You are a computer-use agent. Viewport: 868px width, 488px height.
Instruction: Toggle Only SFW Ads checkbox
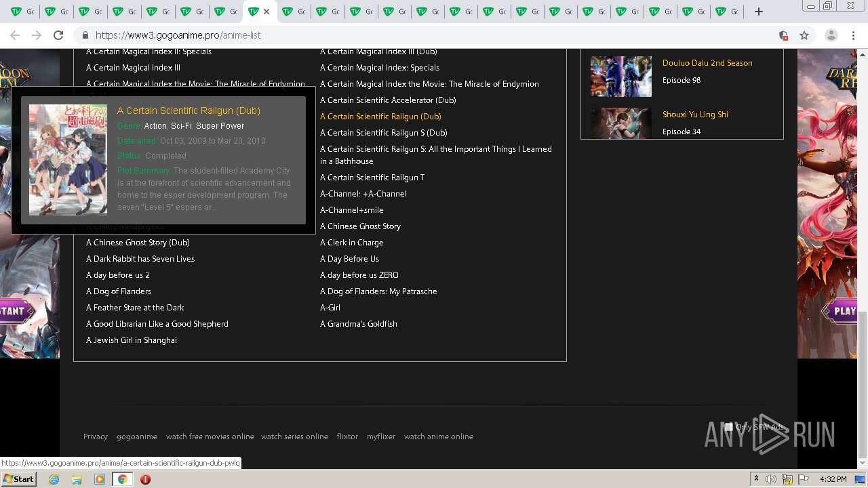[x=729, y=427]
